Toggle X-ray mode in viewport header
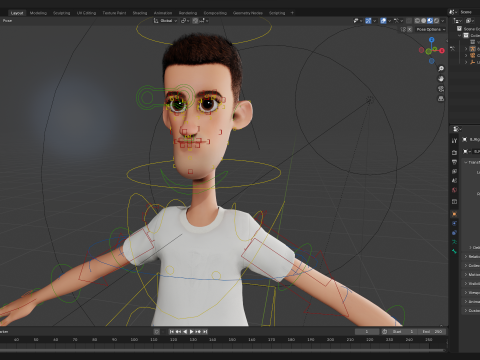The height and width of the screenshot is (360, 480). coord(409,21)
